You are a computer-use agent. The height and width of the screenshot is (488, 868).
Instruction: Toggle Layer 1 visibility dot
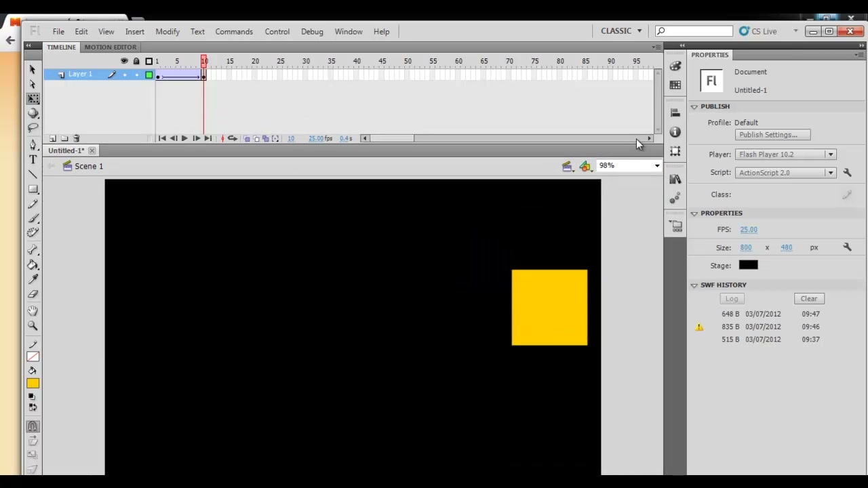point(124,75)
